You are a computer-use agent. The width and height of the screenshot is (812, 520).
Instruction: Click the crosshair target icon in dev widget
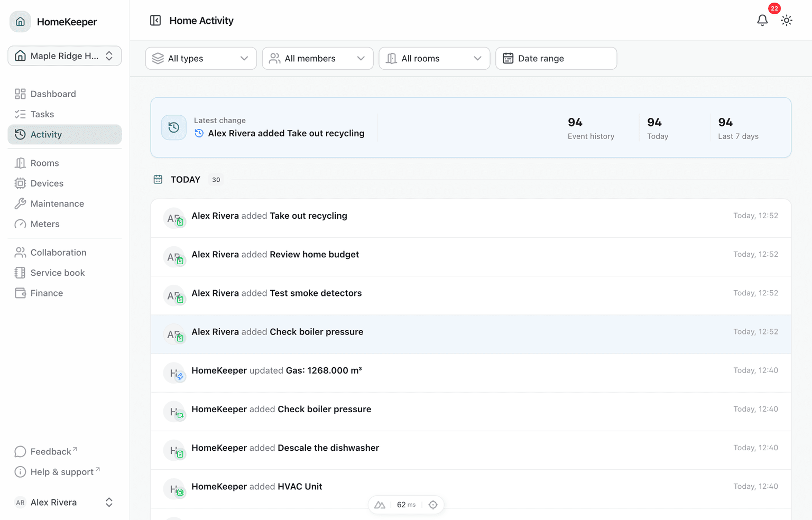(x=433, y=505)
